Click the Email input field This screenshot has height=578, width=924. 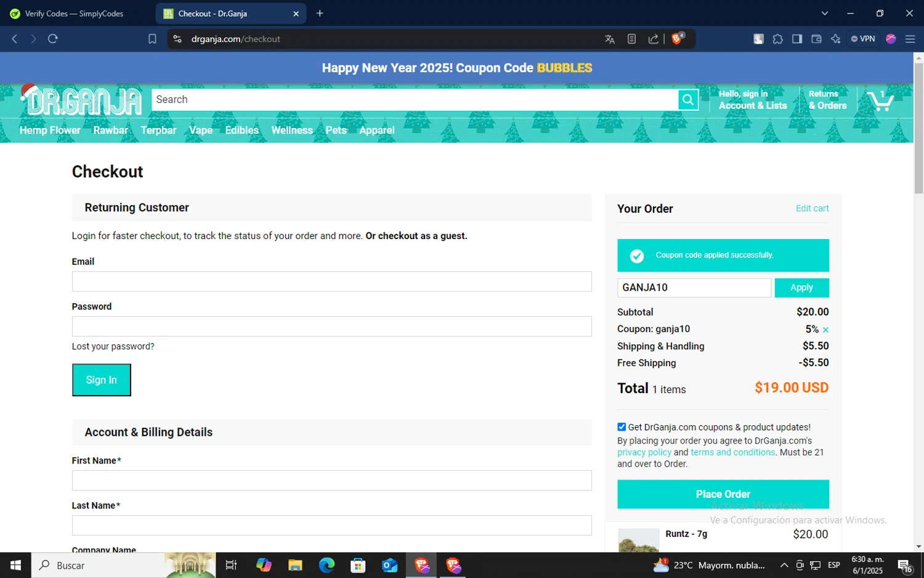331,282
